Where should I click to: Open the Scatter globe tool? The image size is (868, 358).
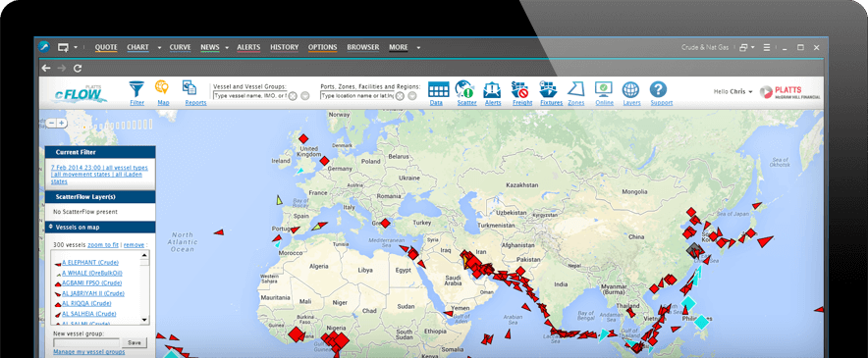[x=465, y=89]
